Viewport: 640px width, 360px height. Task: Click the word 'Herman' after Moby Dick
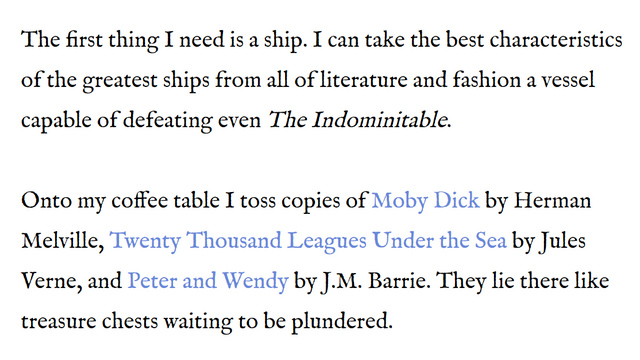click(552, 201)
